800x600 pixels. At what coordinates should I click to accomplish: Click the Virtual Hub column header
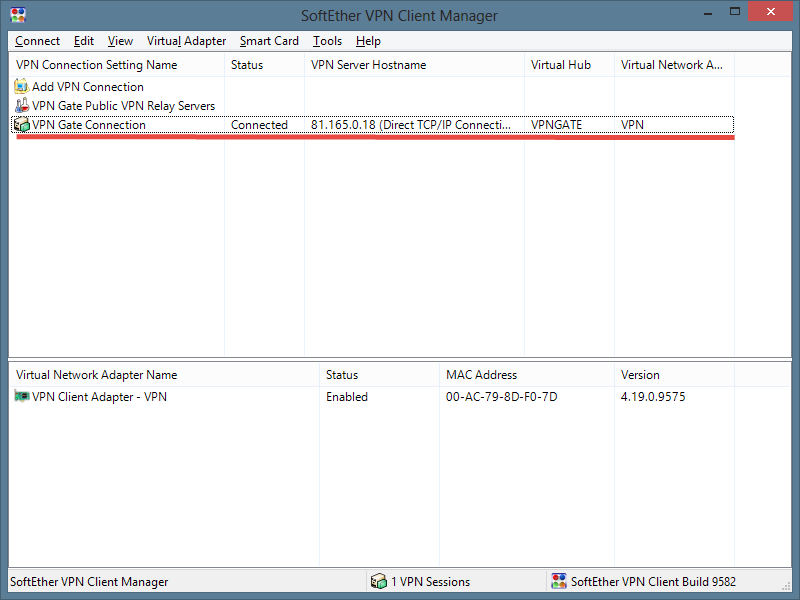(561, 65)
